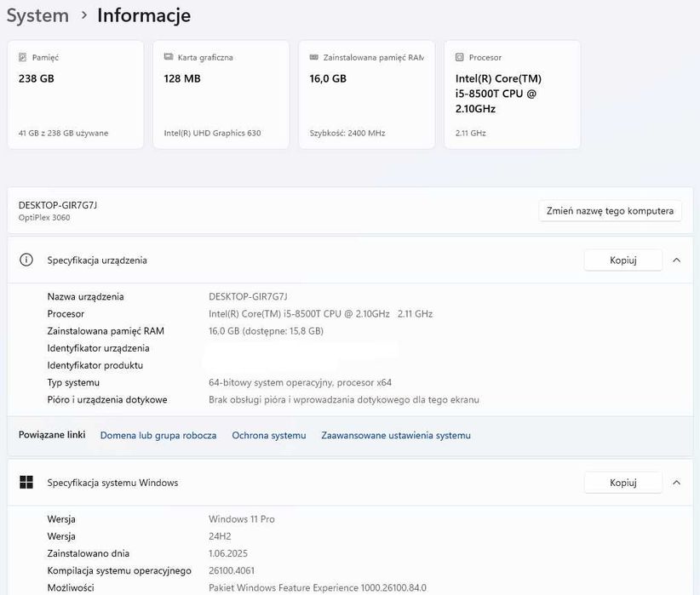This screenshot has width=700, height=595.
Task: Collapse the Specyfikacja systemu Windows chevron
Action: tap(676, 483)
